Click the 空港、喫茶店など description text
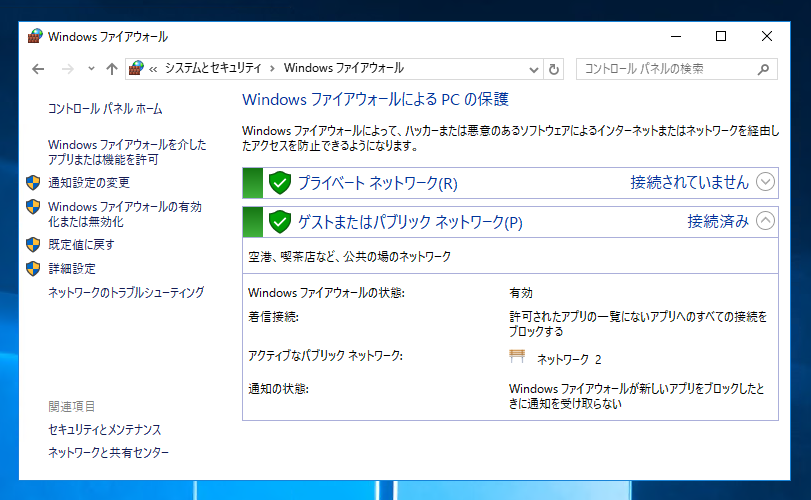The height and width of the screenshot is (500, 811). pos(350,256)
